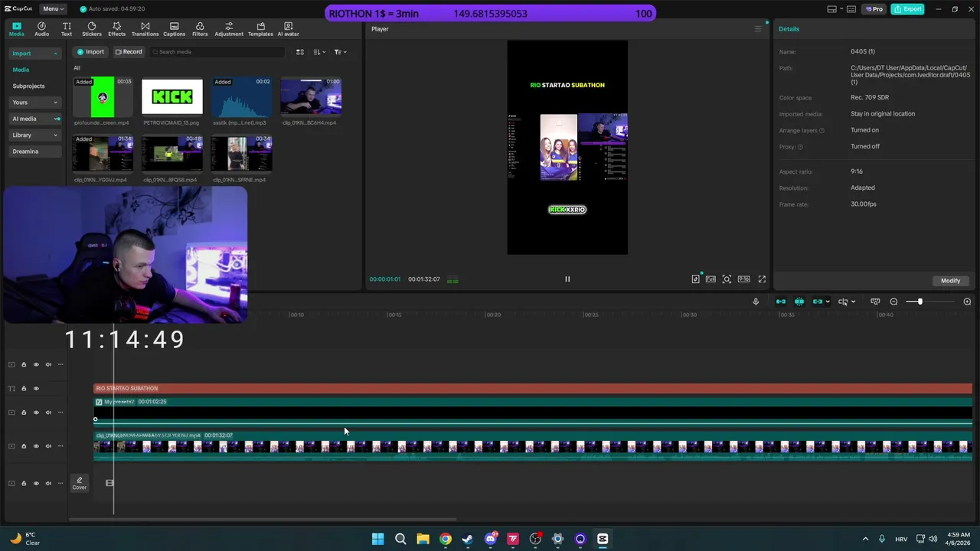Open the Audio tab

[x=41, y=29]
